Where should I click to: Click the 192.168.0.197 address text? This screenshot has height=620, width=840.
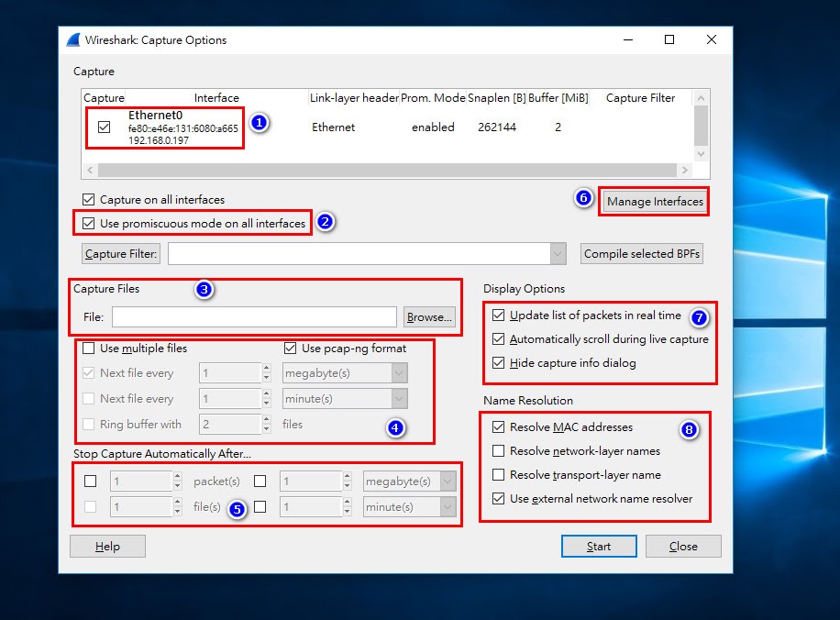pyautogui.click(x=159, y=140)
